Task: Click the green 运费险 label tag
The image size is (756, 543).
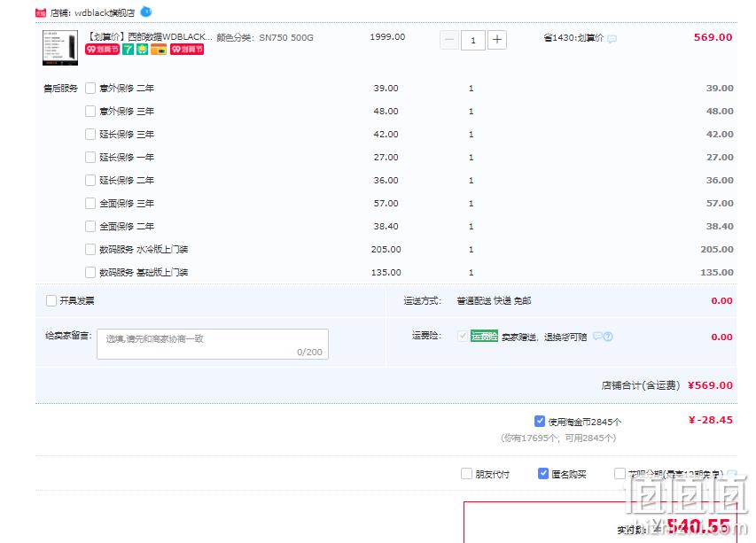Action: (x=484, y=336)
